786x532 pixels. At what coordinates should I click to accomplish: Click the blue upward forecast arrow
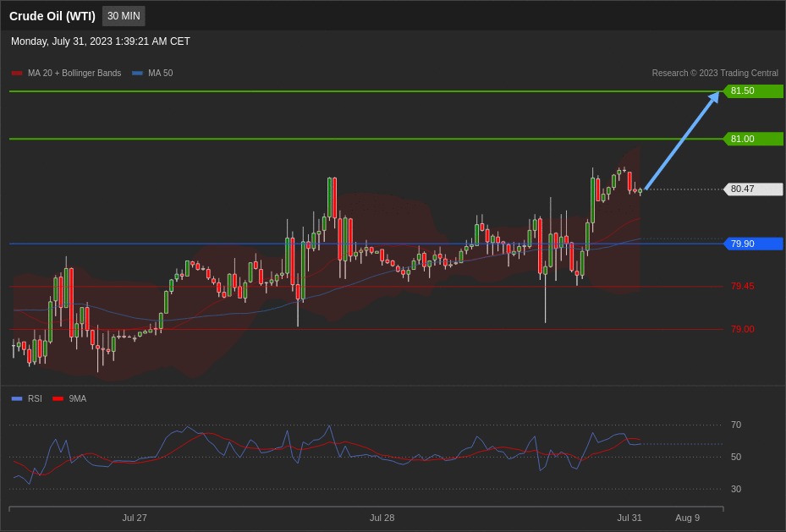tap(681, 141)
